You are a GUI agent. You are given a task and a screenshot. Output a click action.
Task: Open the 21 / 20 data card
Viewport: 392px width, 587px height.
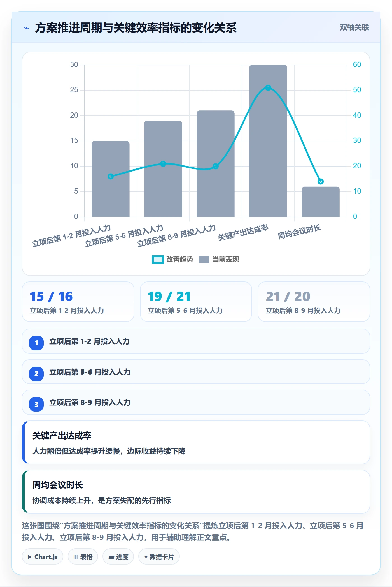click(314, 302)
